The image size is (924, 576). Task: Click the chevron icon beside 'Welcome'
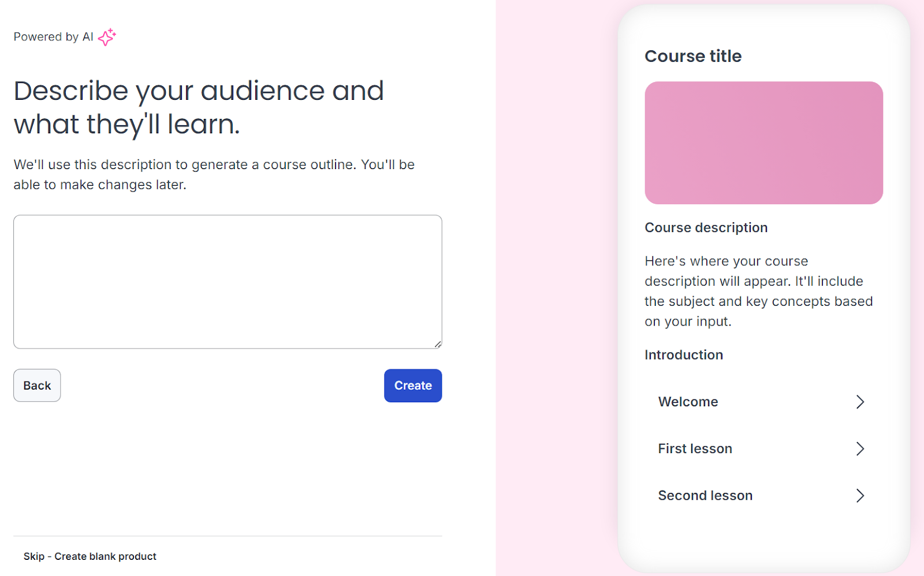point(860,402)
